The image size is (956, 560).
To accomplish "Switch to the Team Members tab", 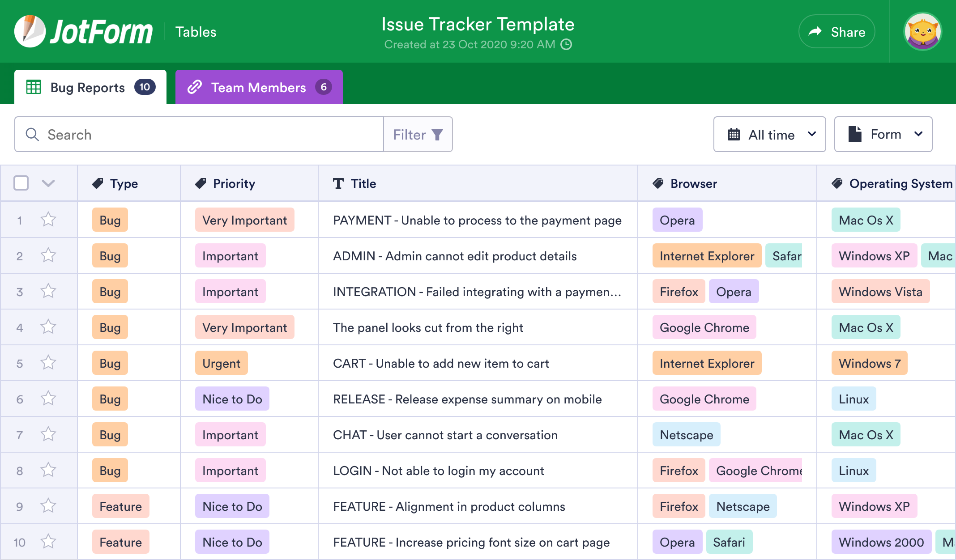I will [x=259, y=87].
